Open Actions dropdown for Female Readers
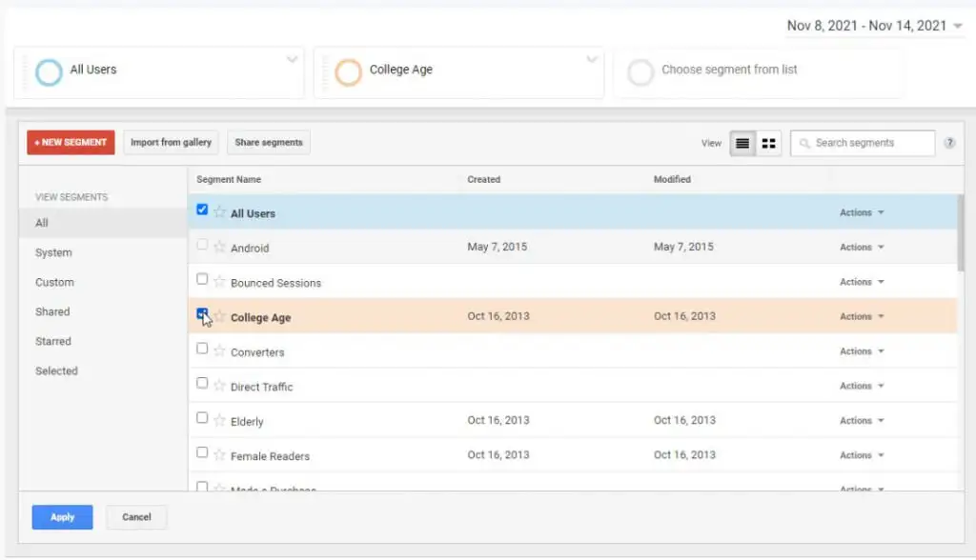Viewport: 976px width, 560px height. coord(862,455)
